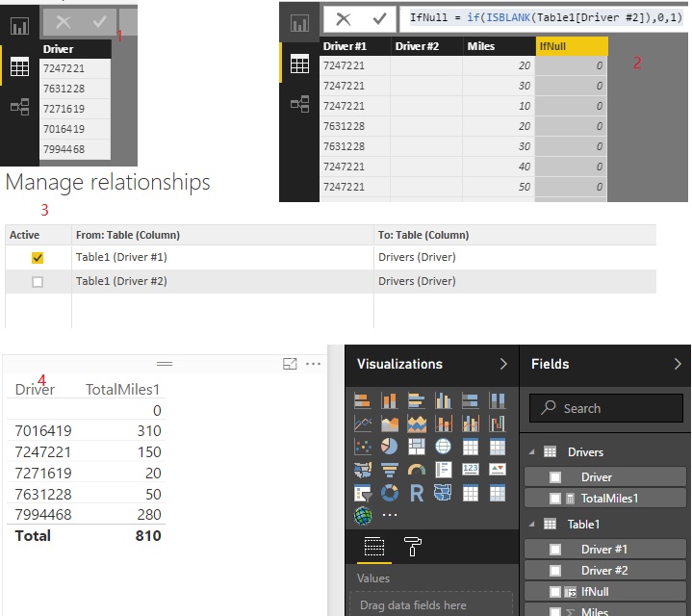Select the filled map visualization
692x616 pixels.
point(363,470)
